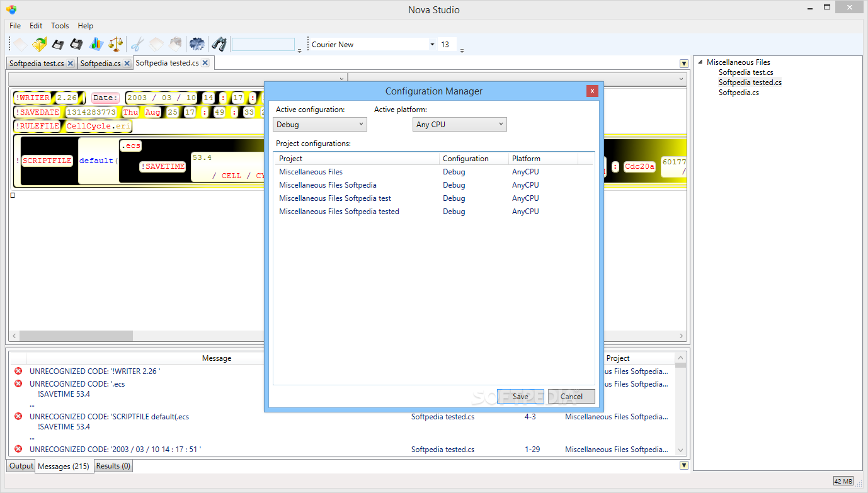Click the bar chart toolbar icon
Image resolution: width=868 pixels, height=493 pixels.
click(96, 44)
